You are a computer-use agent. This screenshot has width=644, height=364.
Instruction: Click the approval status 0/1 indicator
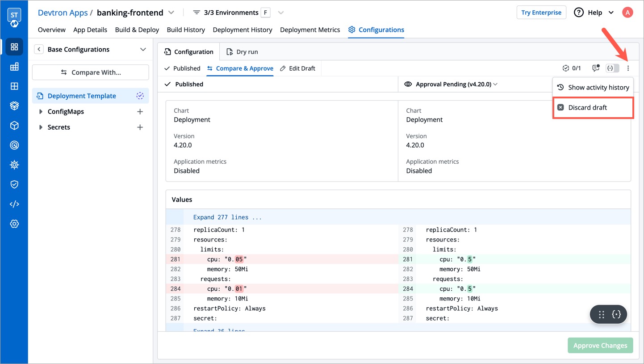coord(572,68)
